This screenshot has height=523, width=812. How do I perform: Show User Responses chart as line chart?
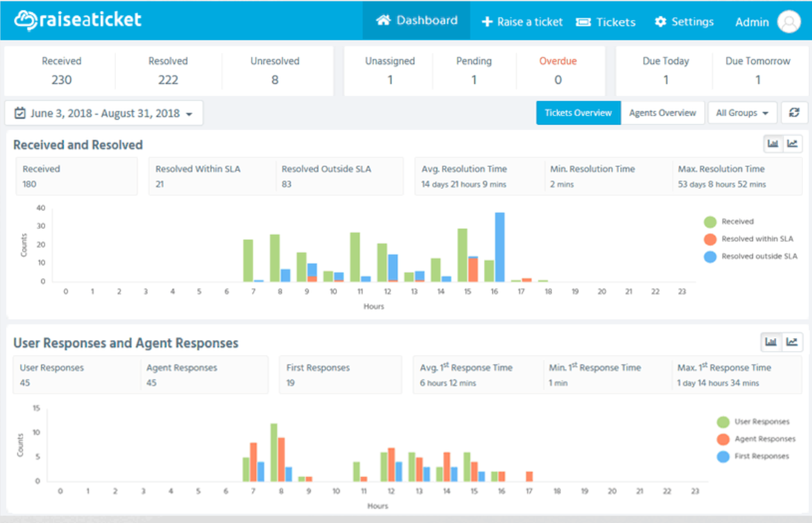click(x=792, y=342)
